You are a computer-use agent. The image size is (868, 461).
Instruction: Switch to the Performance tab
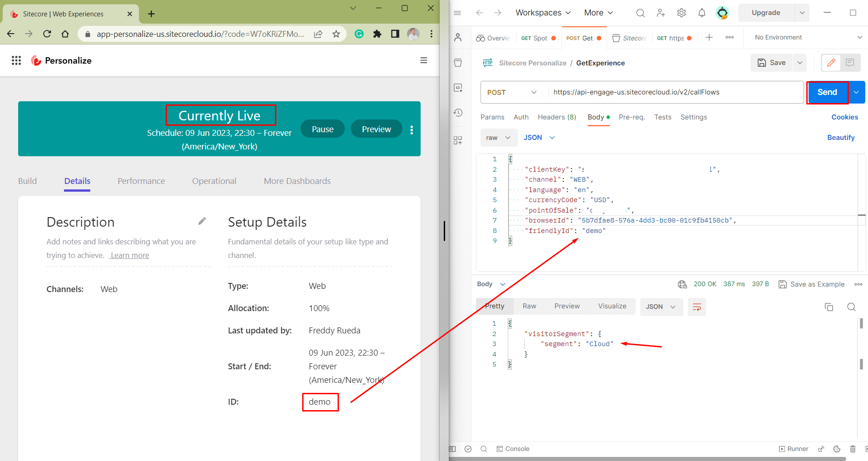pyautogui.click(x=141, y=181)
